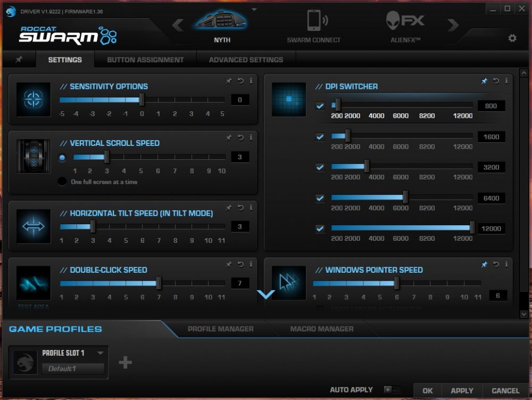Click the ROCCAT Swarm logo

click(x=68, y=35)
